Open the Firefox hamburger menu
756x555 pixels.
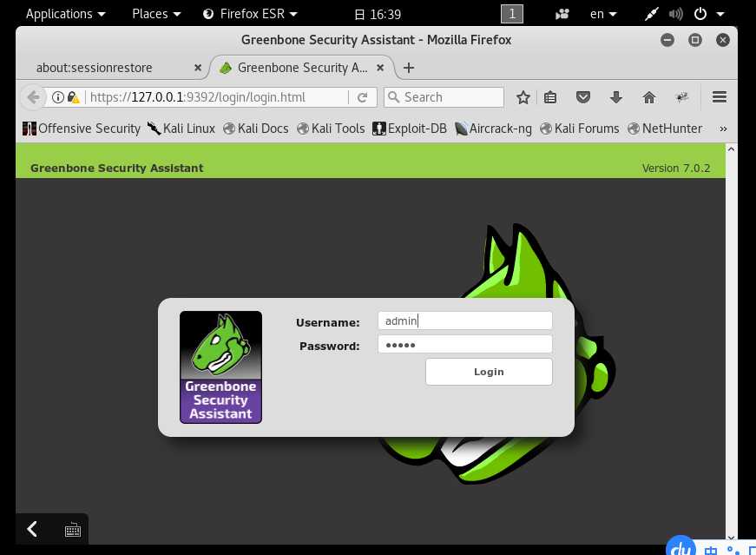720,97
